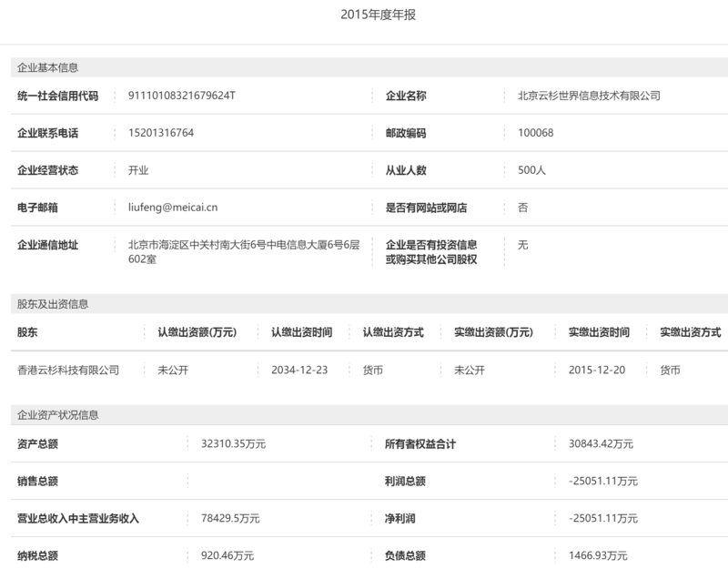
Task: Click the 企业是否有投资信息 label
Action: click(x=431, y=251)
